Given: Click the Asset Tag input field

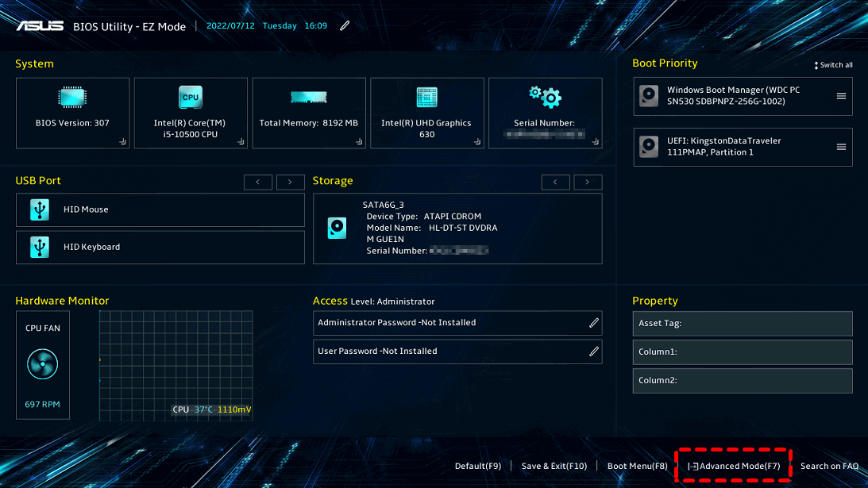Looking at the screenshot, I should (743, 324).
